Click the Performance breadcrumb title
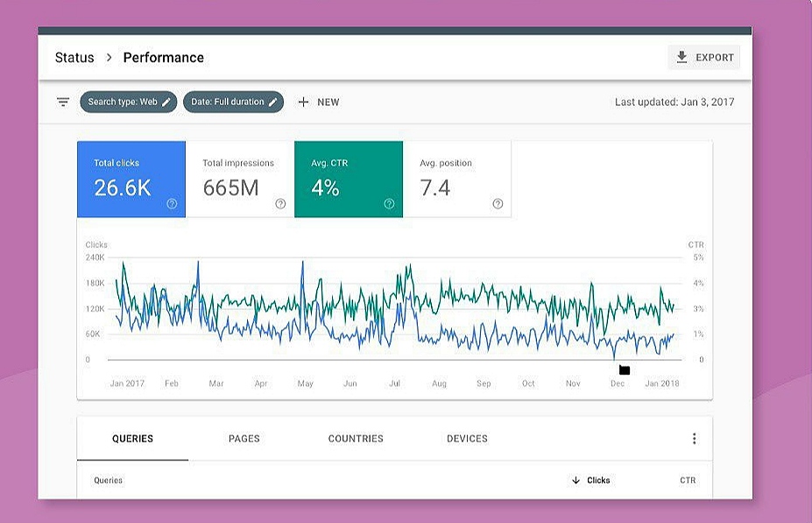812x523 pixels. [x=164, y=58]
